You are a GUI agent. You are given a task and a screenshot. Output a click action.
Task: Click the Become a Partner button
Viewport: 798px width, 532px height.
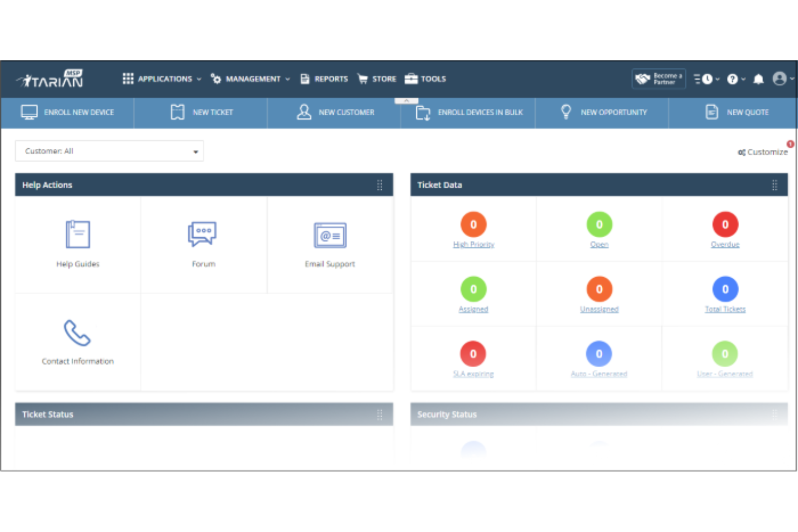(x=658, y=78)
